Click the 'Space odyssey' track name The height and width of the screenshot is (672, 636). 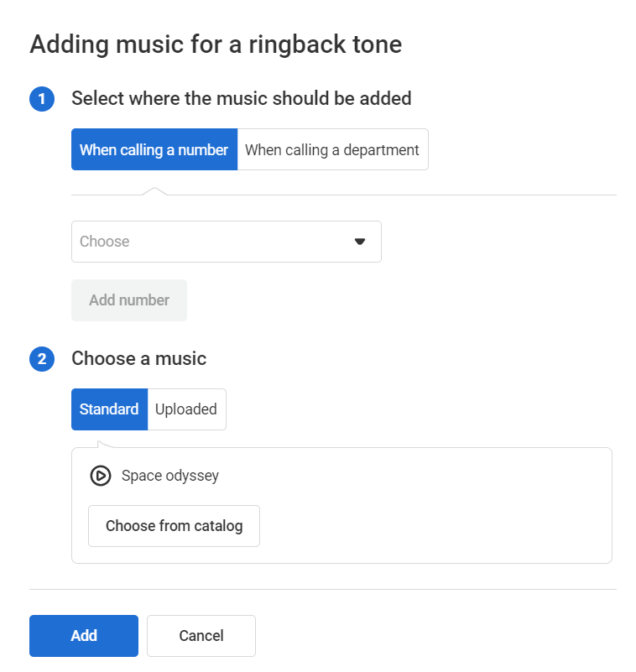coord(170,476)
